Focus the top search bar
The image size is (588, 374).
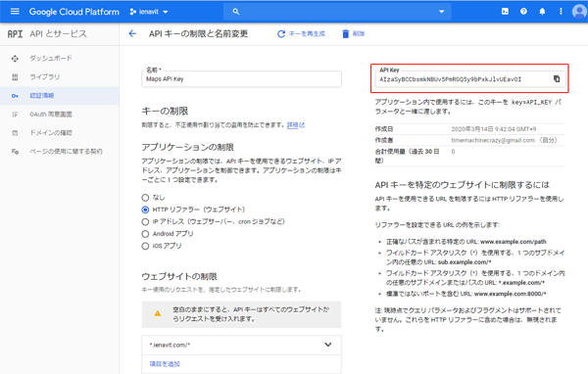337,12
